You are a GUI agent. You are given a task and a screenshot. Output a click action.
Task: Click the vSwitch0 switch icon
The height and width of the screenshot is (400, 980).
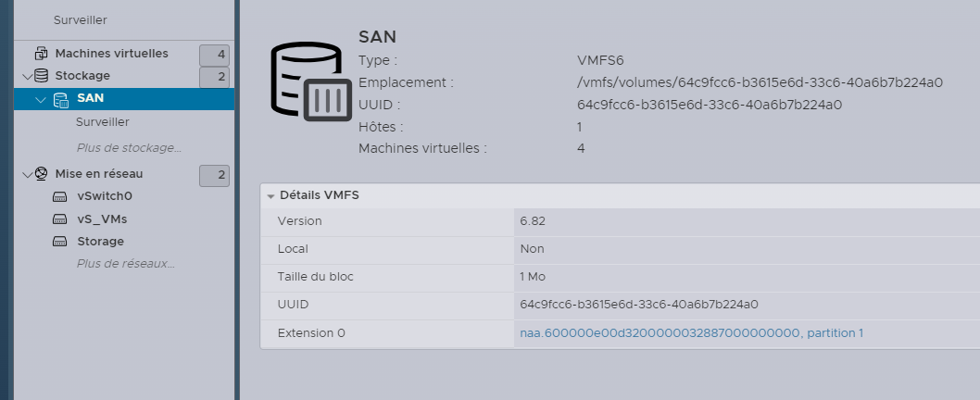pos(60,196)
